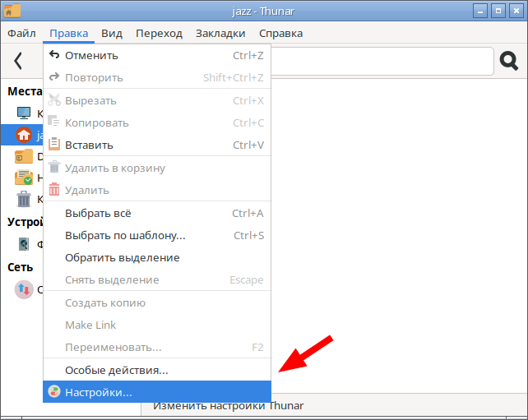Choose Выбрать всё menu entry
Screen dimensions: 528x420
[157, 214]
